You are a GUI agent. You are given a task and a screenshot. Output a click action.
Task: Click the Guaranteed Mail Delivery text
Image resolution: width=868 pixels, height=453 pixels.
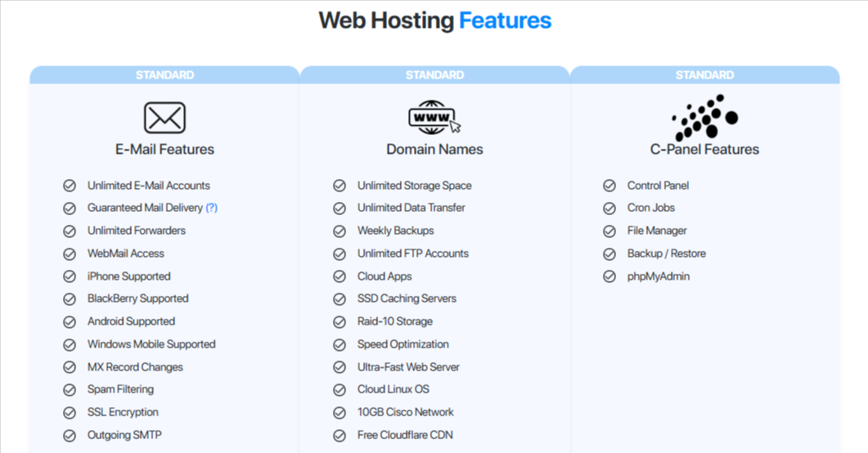(145, 208)
